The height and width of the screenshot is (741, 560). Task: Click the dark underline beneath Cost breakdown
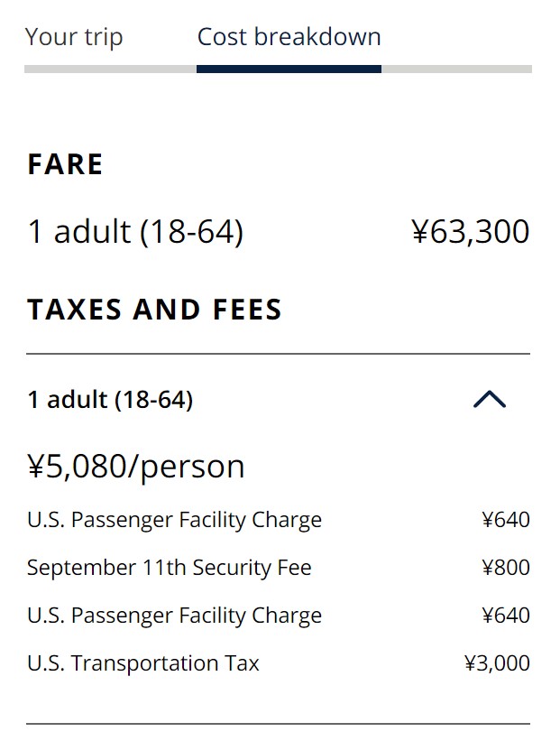pos(289,69)
